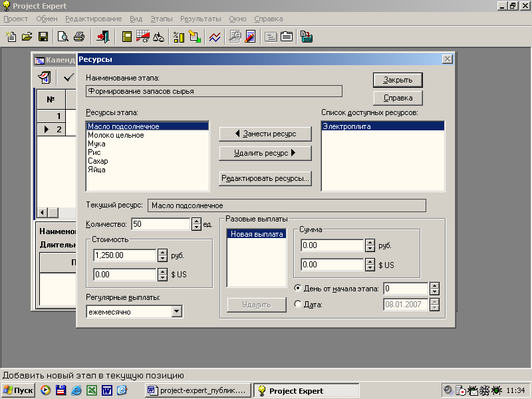Screen dimensions: 532x399
Task: Click the day-from-stage-start spinner
Action: pyautogui.click(x=434, y=289)
